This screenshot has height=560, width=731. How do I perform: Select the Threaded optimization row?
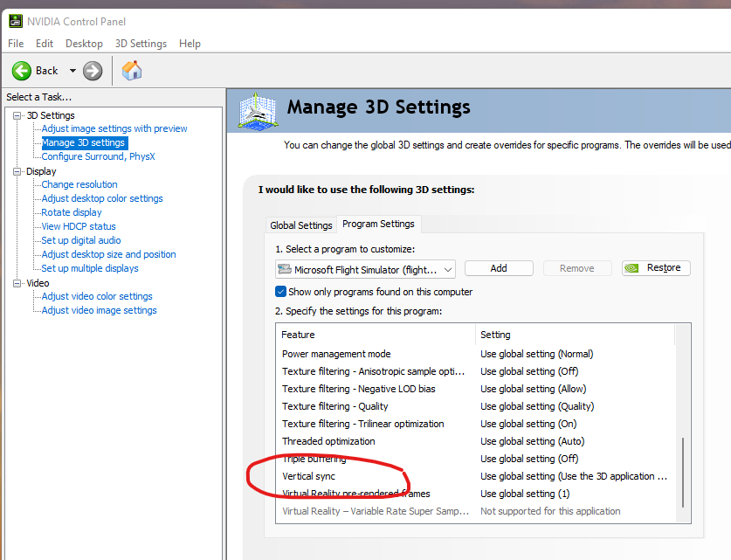coord(474,441)
